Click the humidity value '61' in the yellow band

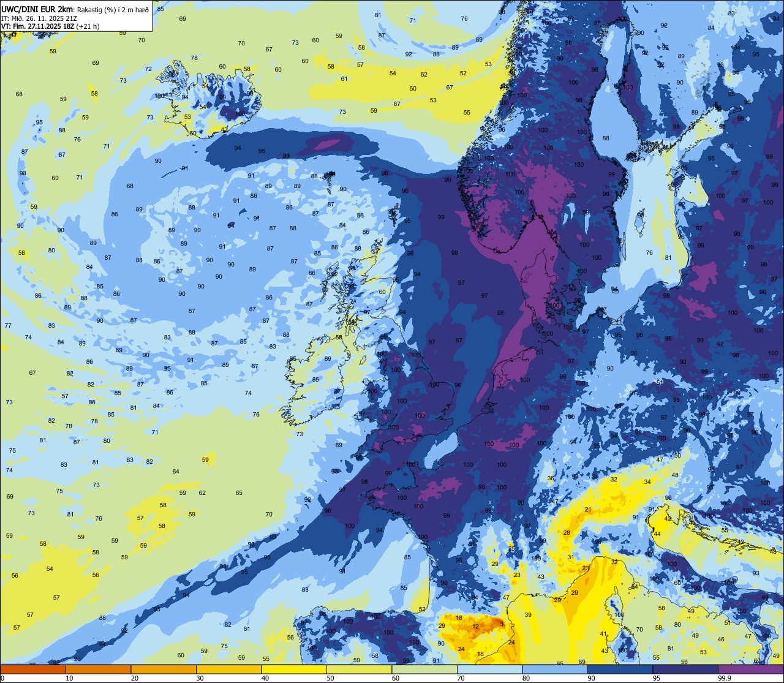point(344,78)
